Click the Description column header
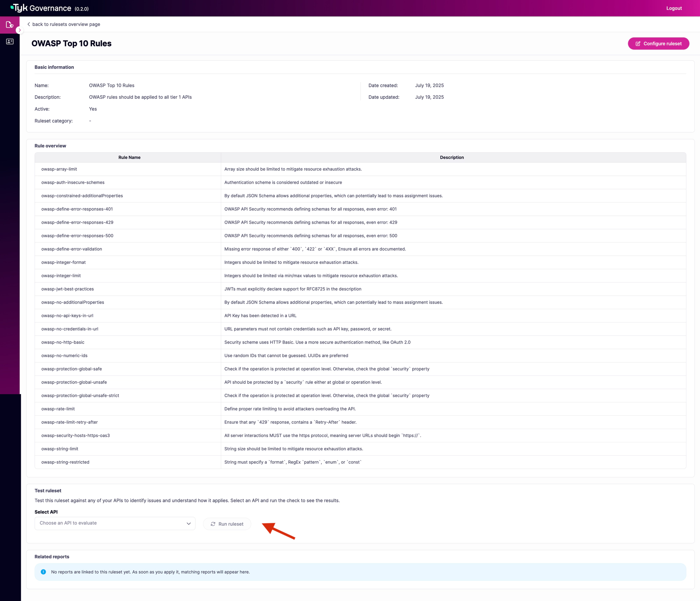 (451, 158)
